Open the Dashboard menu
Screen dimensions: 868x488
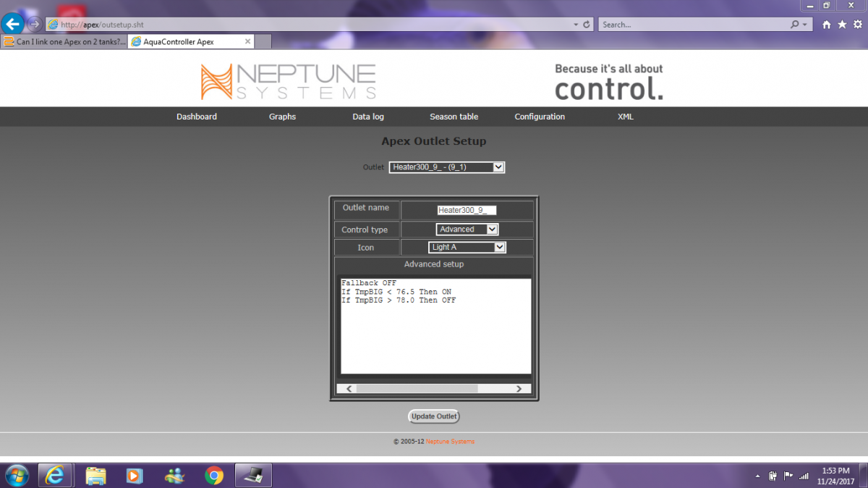point(197,117)
